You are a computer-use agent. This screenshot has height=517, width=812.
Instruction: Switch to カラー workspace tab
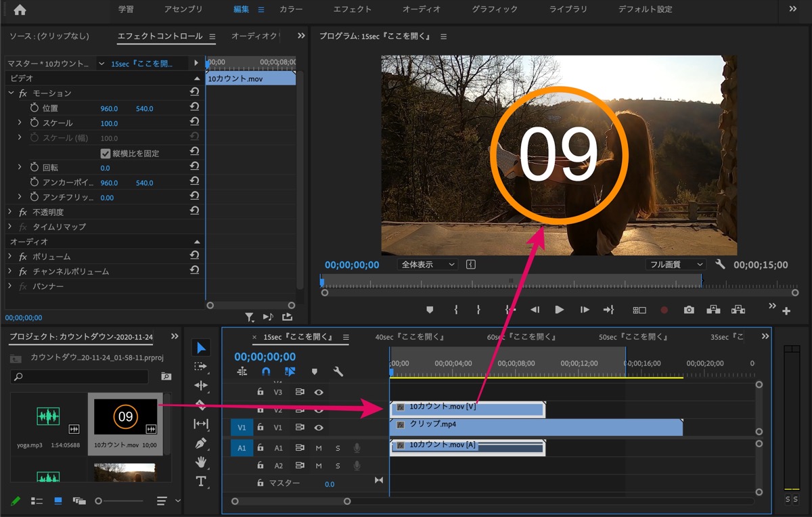291,9
